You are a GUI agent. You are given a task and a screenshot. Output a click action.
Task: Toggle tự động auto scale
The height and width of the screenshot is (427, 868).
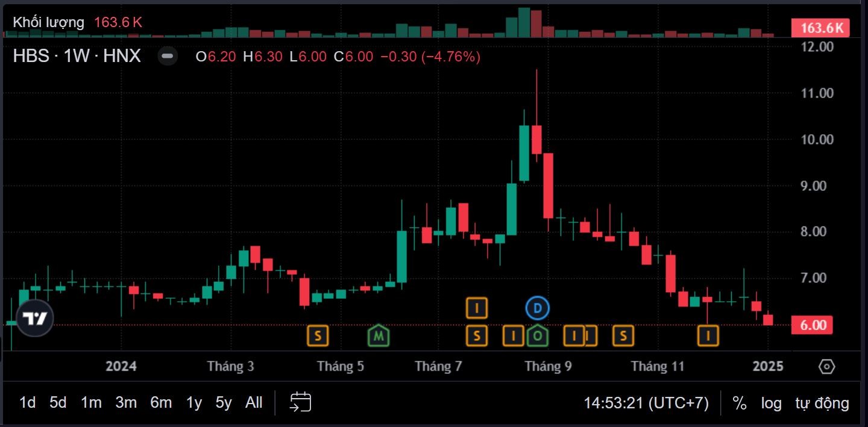coord(822,402)
